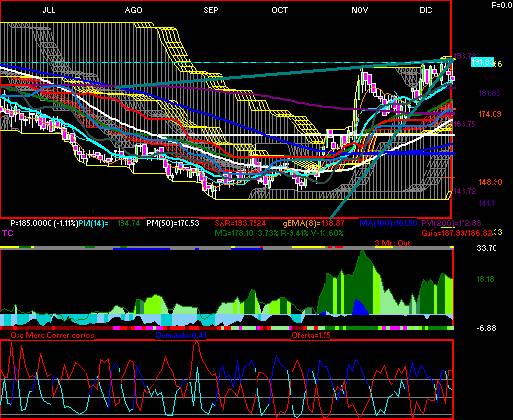The height and width of the screenshot is (420, 513).
Task: Click the blue Demanda value label
Action: click(181, 335)
